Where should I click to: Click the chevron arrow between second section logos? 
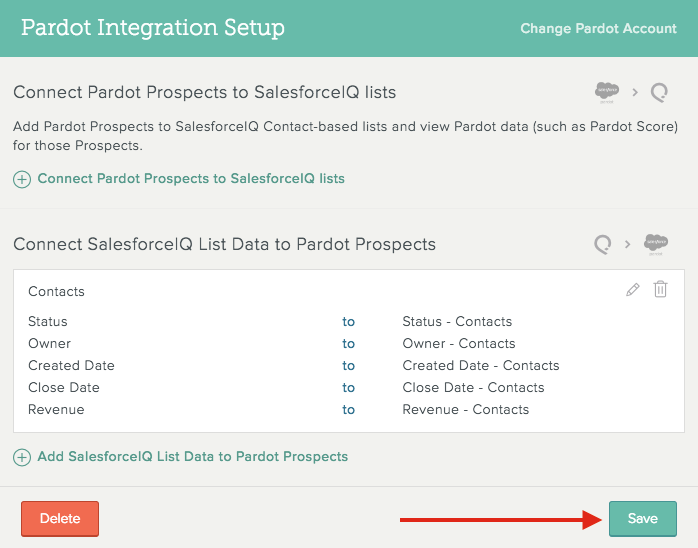click(x=628, y=244)
